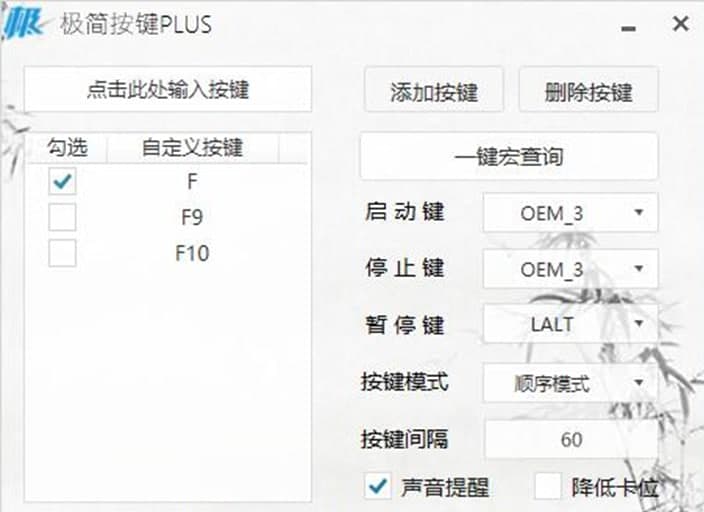The width and height of the screenshot is (704, 512).
Task: Click the 点击此处输入按键 field
Action: [168, 90]
